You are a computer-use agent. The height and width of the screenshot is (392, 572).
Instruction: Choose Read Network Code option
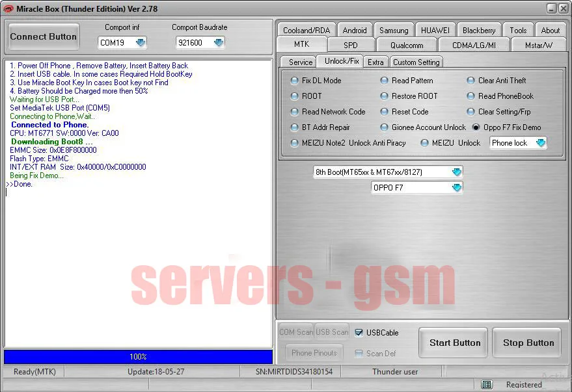(x=294, y=112)
